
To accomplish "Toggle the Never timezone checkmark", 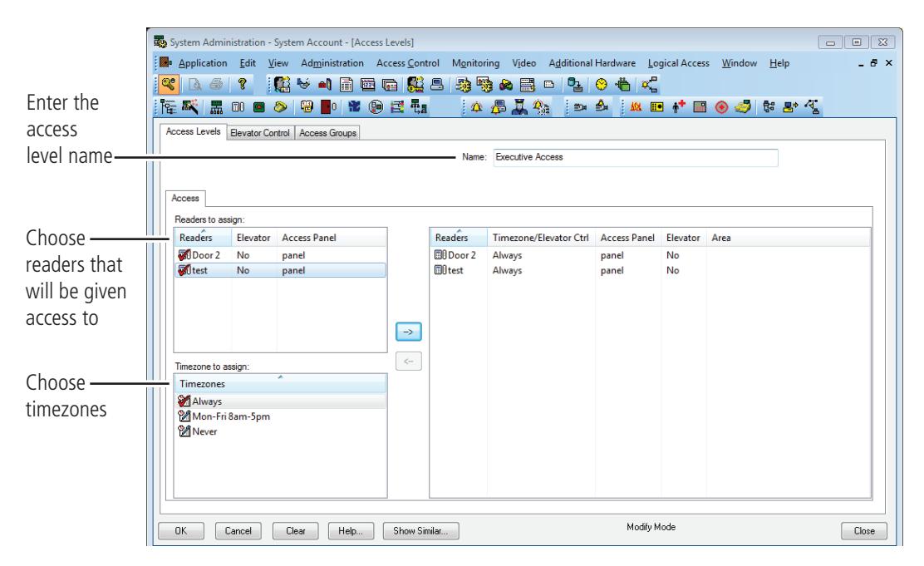I will click(184, 431).
